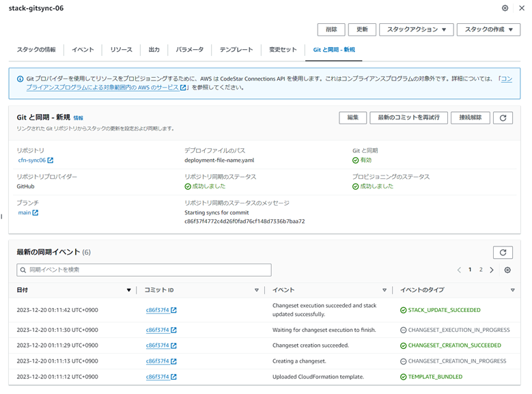The height and width of the screenshot is (394, 532).
Task: Click the CHANGESET_EXECUTION_IN_PROGRESS event type
Action: pos(455,330)
